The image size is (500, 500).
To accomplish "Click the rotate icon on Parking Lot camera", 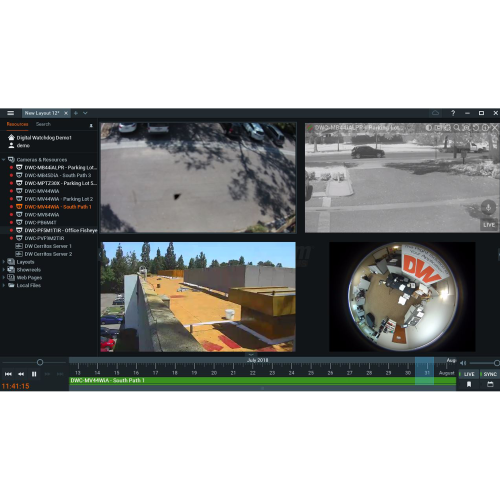I will (476, 128).
